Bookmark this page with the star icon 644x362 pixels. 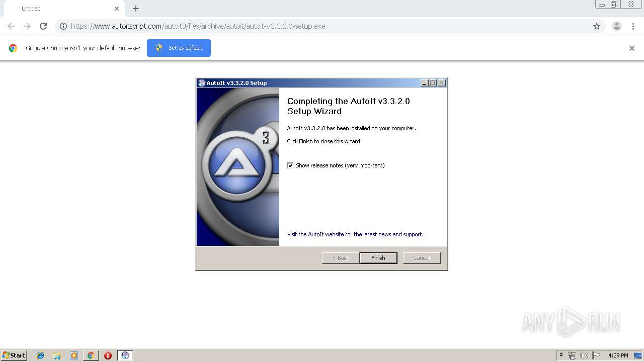(597, 26)
